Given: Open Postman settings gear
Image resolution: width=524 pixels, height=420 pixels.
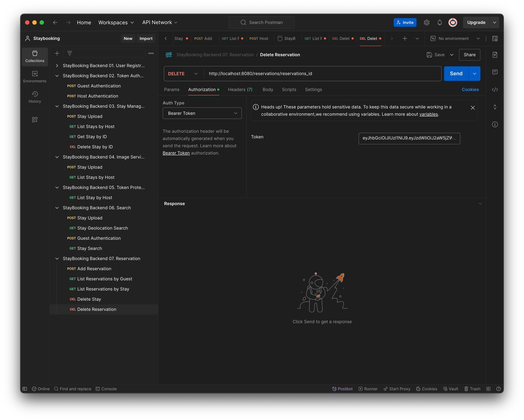Looking at the screenshot, I should 426,22.
